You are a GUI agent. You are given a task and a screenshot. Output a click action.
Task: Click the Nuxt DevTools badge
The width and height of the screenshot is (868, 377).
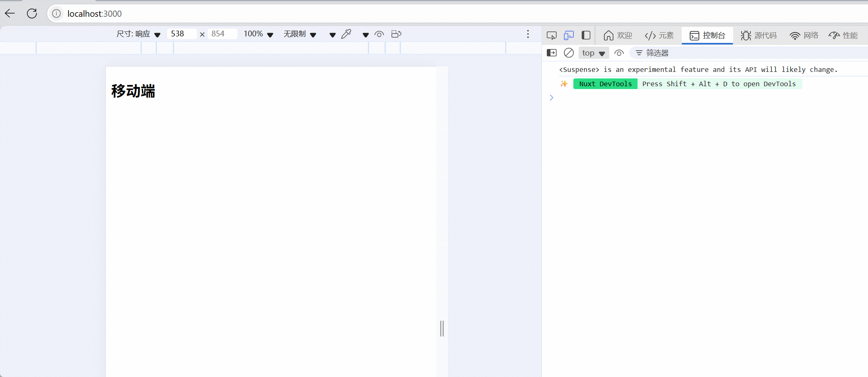tap(605, 84)
